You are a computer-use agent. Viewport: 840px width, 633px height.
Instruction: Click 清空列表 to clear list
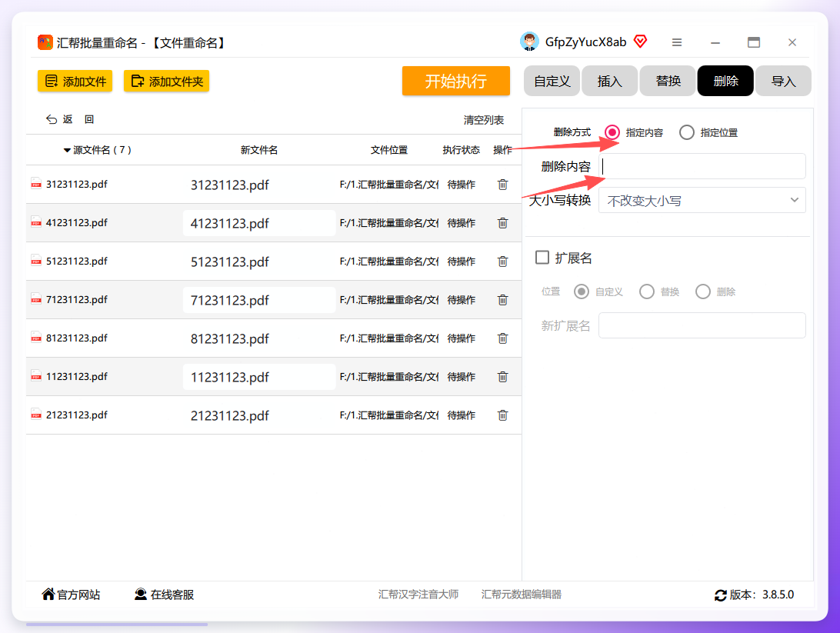click(484, 120)
